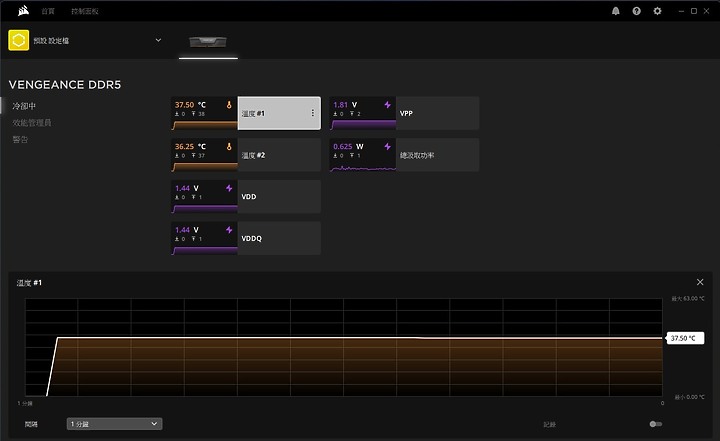Click the 36.25 °C reading on card
Image resolution: width=720 pixels, height=441 pixels.
click(190, 147)
